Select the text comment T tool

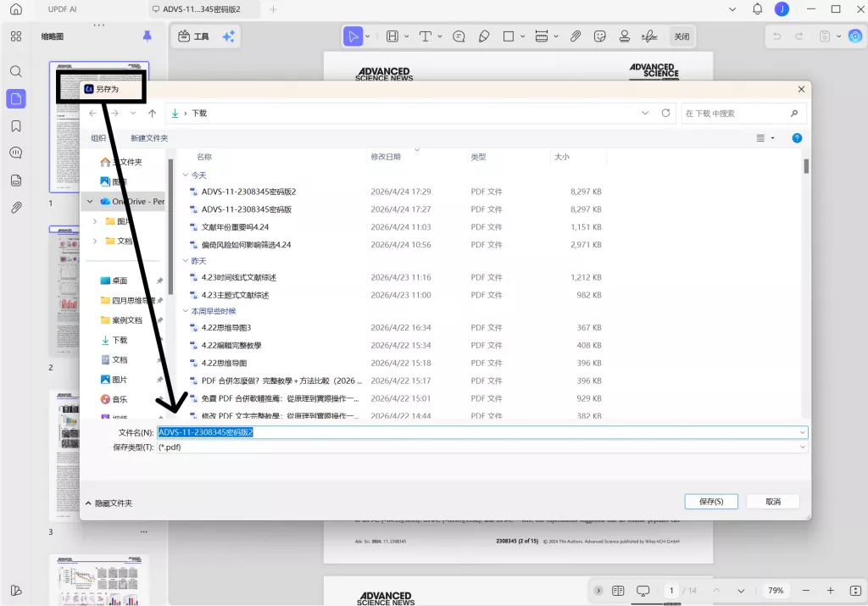(426, 36)
